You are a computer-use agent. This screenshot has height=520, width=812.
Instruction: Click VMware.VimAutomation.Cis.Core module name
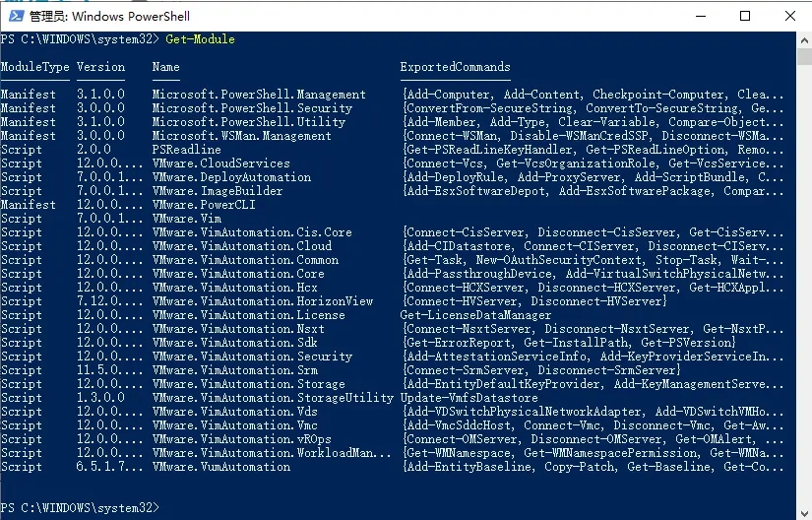pyautogui.click(x=252, y=232)
